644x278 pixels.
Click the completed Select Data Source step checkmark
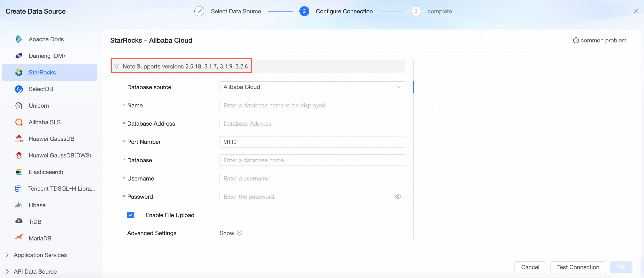pyautogui.click(x=199, y=11)
